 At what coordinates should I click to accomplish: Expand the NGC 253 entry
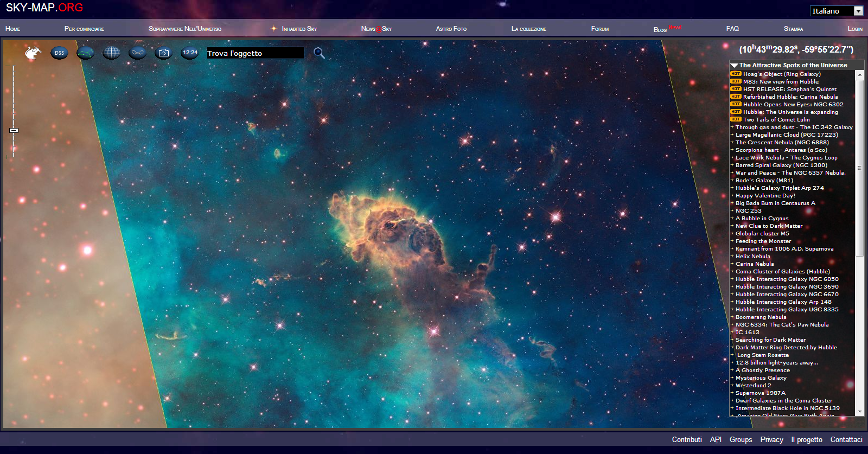point(732,210)
